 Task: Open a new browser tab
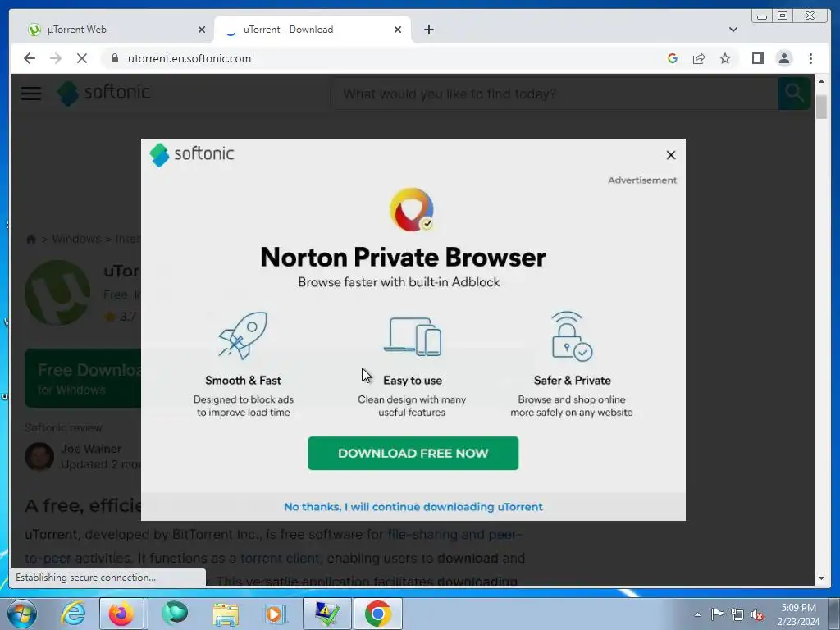(x=428, y=30)
